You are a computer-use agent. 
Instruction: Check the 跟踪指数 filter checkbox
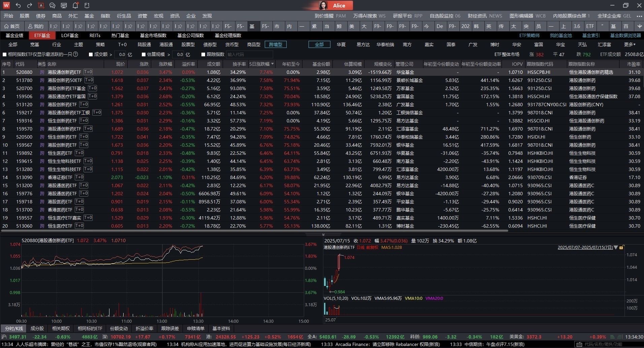(203, 54)
